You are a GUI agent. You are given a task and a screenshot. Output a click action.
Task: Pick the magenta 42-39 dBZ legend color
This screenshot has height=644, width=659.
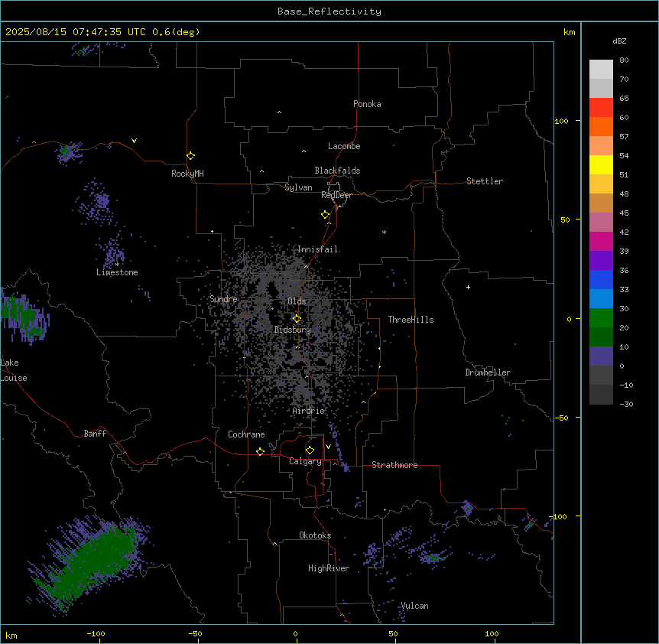(601, 241)
